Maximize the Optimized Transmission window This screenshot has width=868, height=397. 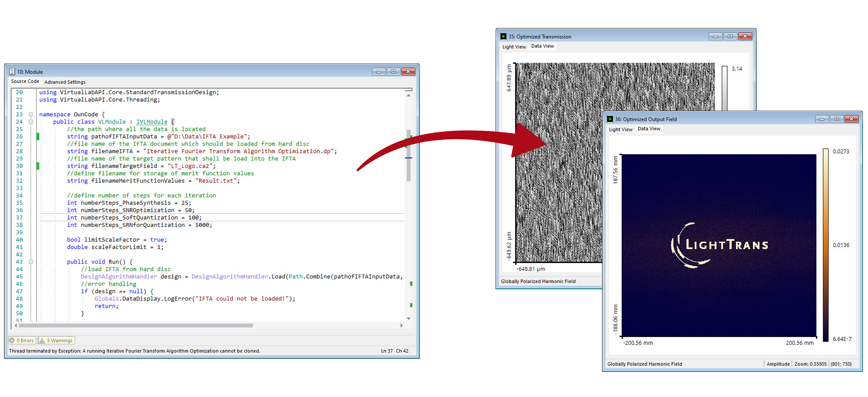coord(730,36)
